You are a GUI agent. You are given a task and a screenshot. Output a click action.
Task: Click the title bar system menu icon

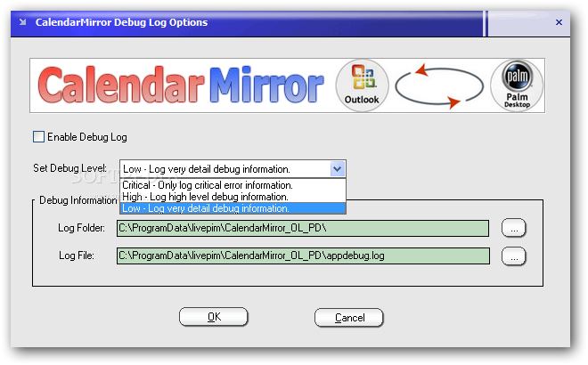(x=23, y=22)
